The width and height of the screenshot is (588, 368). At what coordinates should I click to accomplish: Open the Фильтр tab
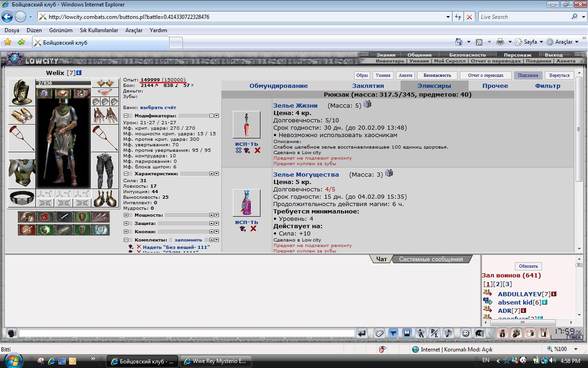[548, 86]
